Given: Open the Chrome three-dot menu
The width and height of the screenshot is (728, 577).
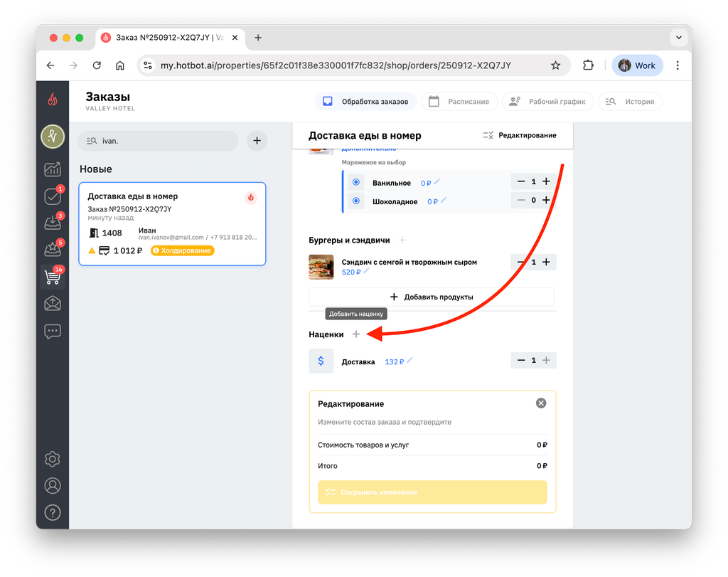Looking at the screenshot, I should click(x=678, y=65).
